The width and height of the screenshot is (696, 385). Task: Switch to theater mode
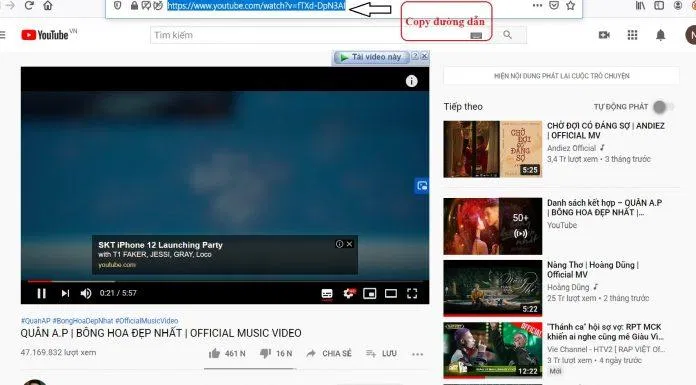(x=391, y=294)
